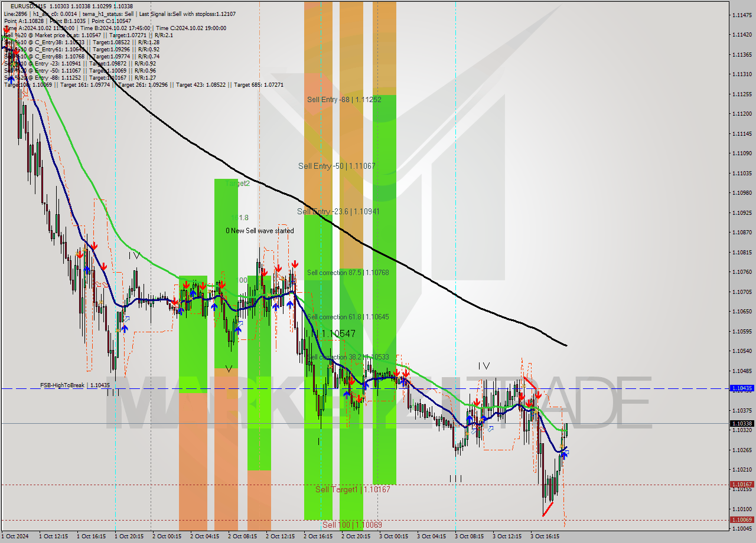Image resolution: width=756 pixels, height=543 pixels.
Task: Click the 1.11200 price axis label
Action: (x=742, y=113)
